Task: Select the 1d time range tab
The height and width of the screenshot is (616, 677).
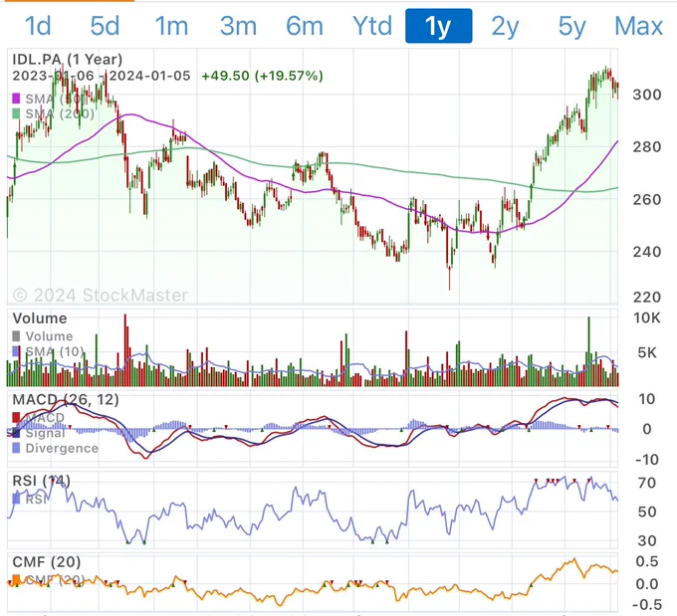Action: (38, 26)
